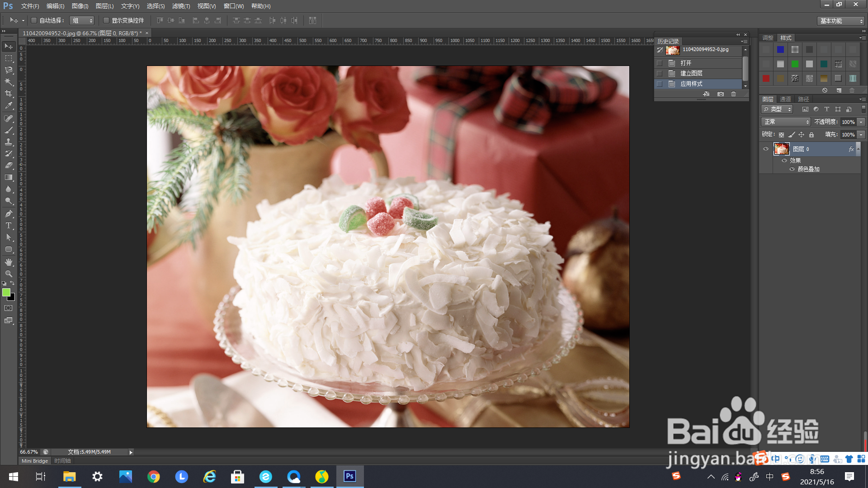
Task: Click the 图层 0 layer thumbnail
Action: pyautogui.click(x=781, y=149)
